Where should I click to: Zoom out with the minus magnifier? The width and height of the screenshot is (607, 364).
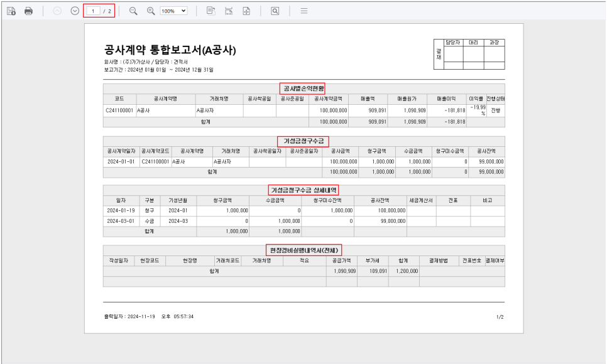pyautogui.click(x=133, y=11)
